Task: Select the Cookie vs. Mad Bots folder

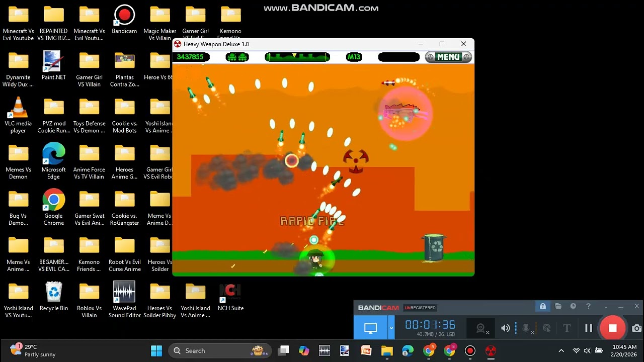Action: [x=124, y=116]
